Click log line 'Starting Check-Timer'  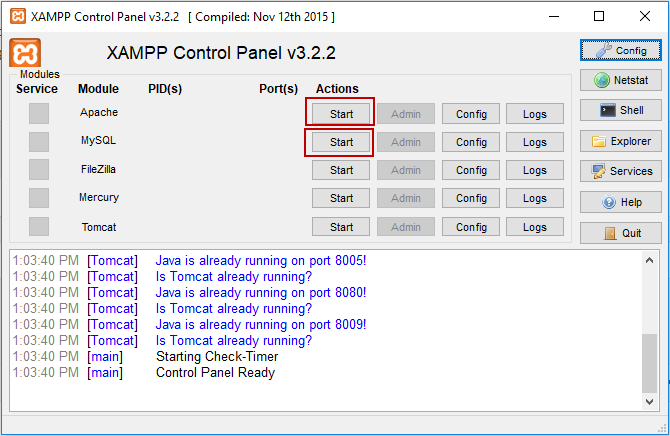click(x=217, y=356)
